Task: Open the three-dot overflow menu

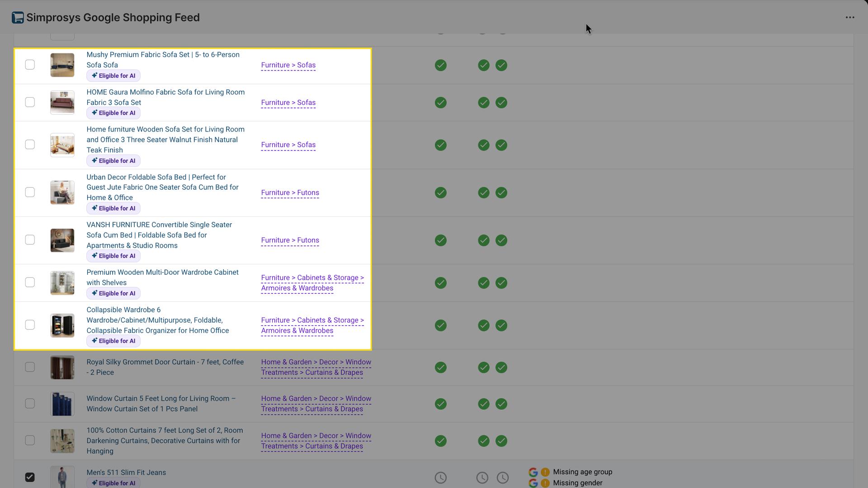Action: point(850,17)
